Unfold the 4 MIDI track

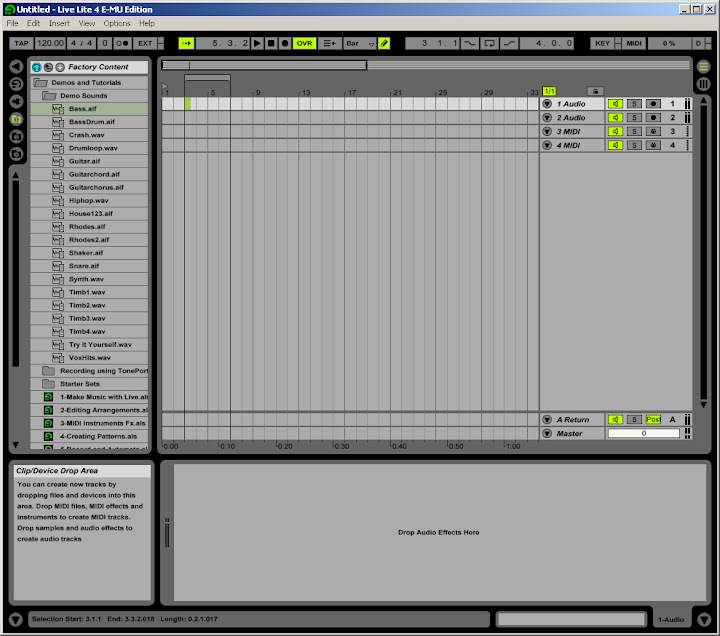click(x=547, y=145)
